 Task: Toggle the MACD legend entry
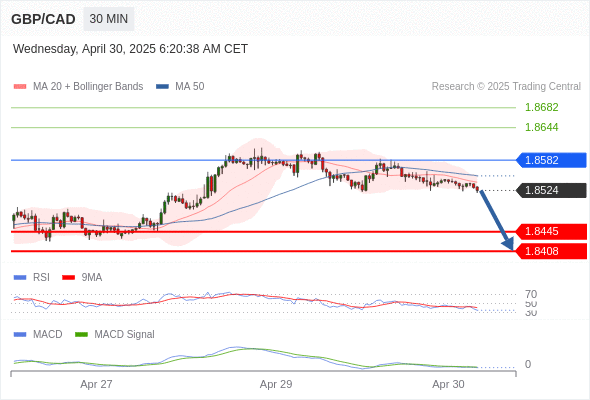(x=38, y=334)
